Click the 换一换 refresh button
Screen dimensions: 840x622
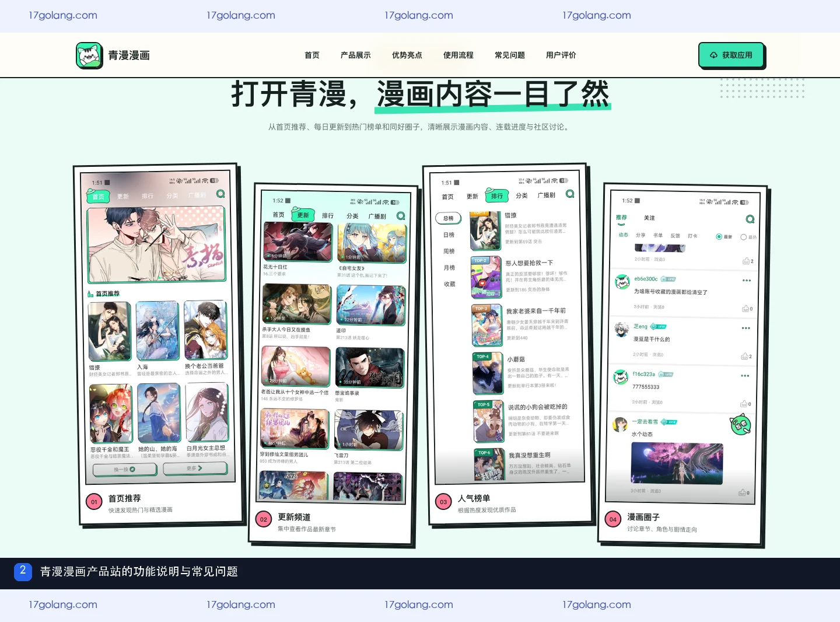(125, 469)
